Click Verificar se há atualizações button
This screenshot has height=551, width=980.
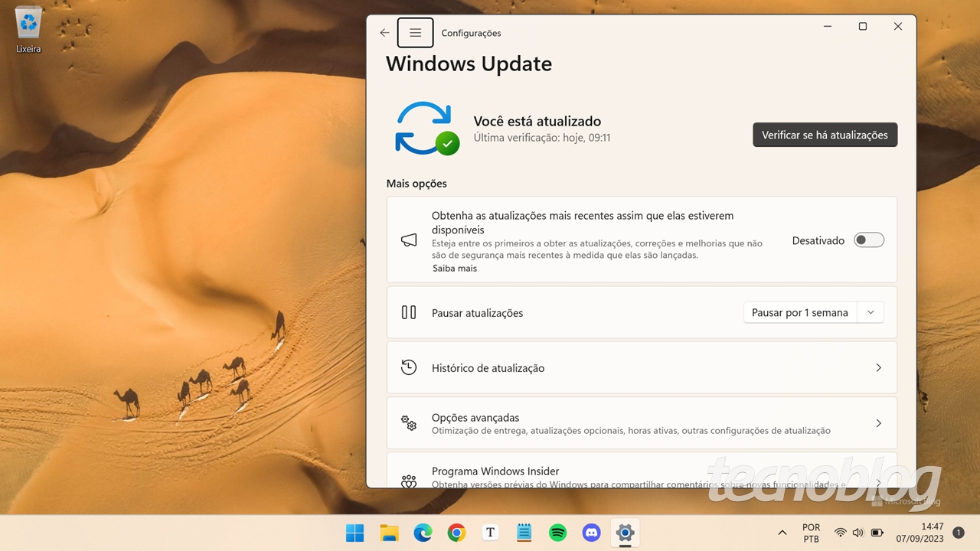click(825, 135)
